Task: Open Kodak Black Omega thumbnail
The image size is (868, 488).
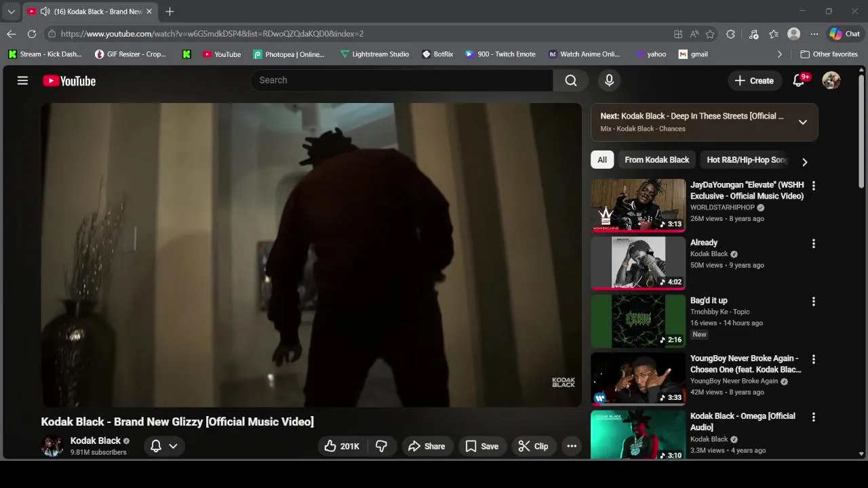Action: pos(638,435)
